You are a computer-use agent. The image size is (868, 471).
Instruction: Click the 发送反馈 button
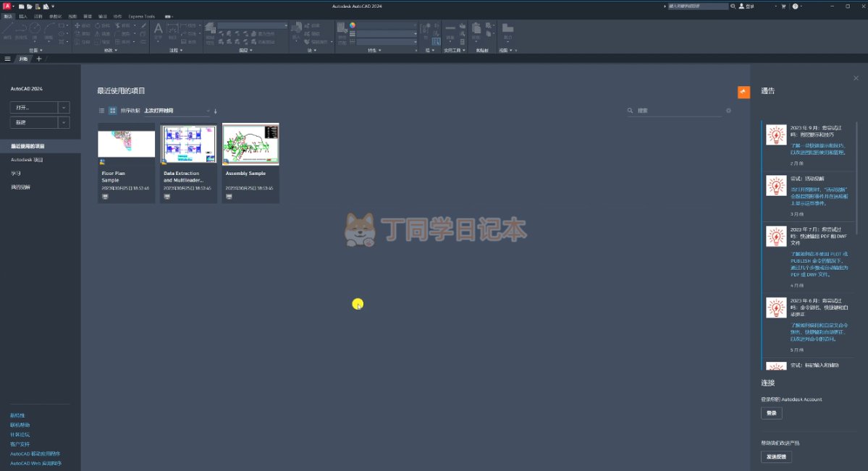(x=776, y=457)
